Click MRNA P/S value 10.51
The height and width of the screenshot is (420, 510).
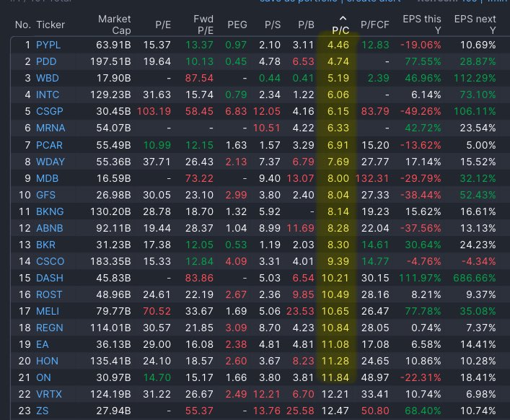pos(267,128)
